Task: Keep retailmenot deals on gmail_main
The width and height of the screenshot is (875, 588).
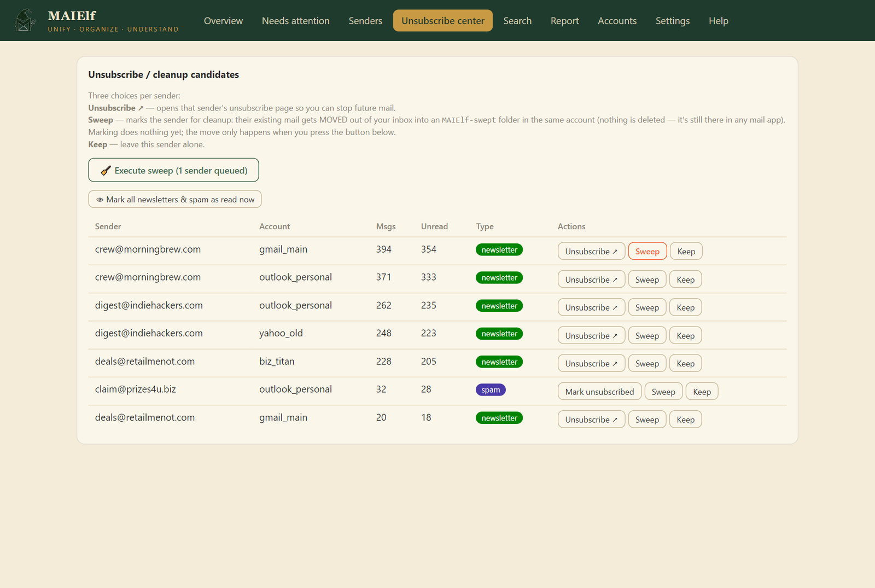Action: [x=686, y=420]
